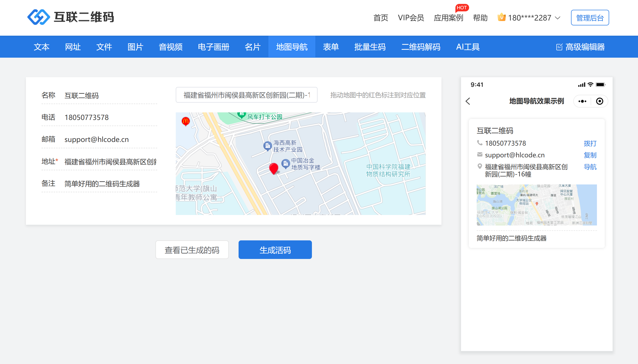Expand the 180****2287 account dropdown
This screenshot has width=638, height=364.
pos(558,18)
